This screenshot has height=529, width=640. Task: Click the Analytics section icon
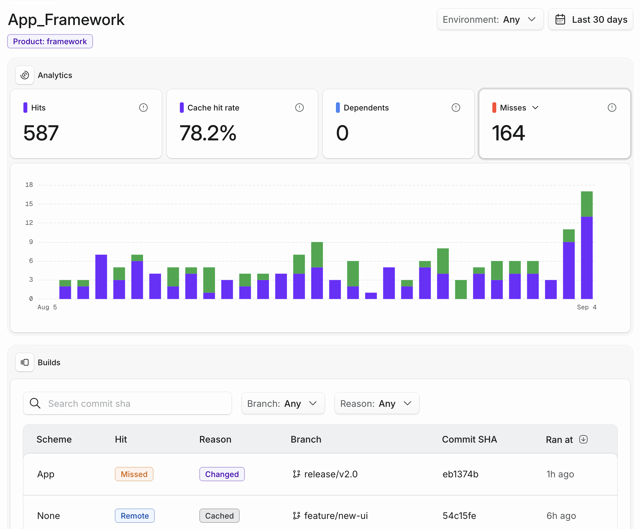pos(25,75)
